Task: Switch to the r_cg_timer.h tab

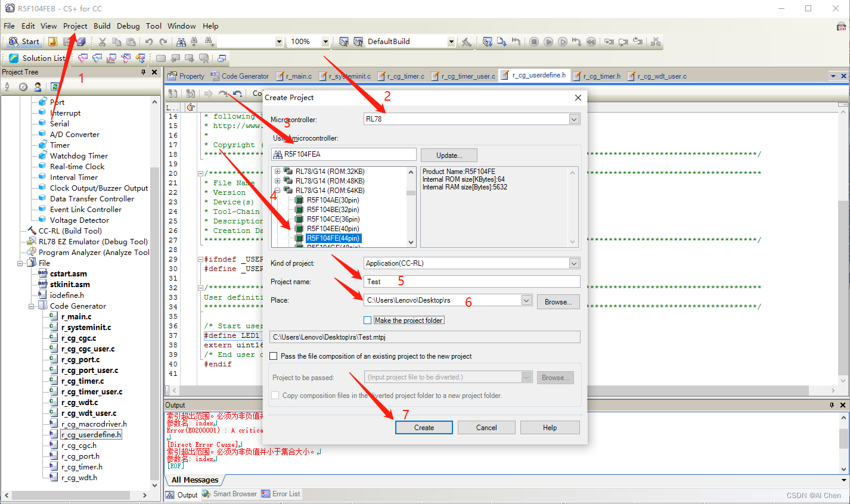Action: tap(597, 76)
